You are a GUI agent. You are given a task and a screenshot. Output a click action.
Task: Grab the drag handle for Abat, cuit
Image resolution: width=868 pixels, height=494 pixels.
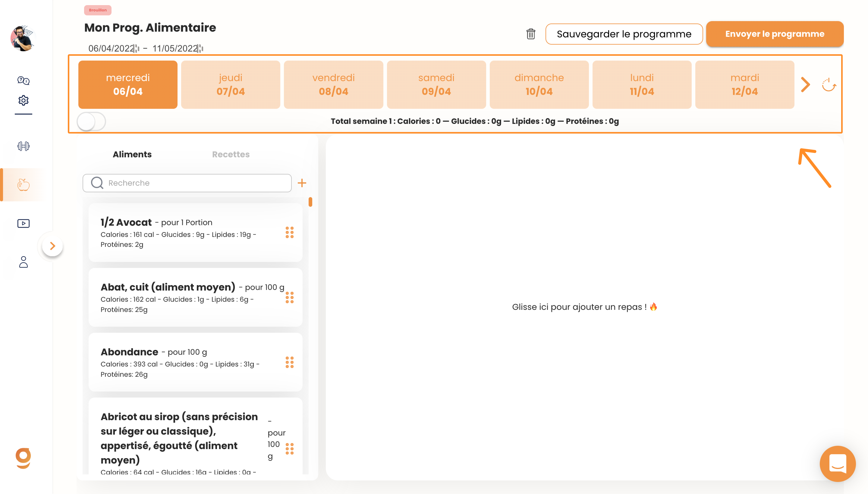click(289, 297)
